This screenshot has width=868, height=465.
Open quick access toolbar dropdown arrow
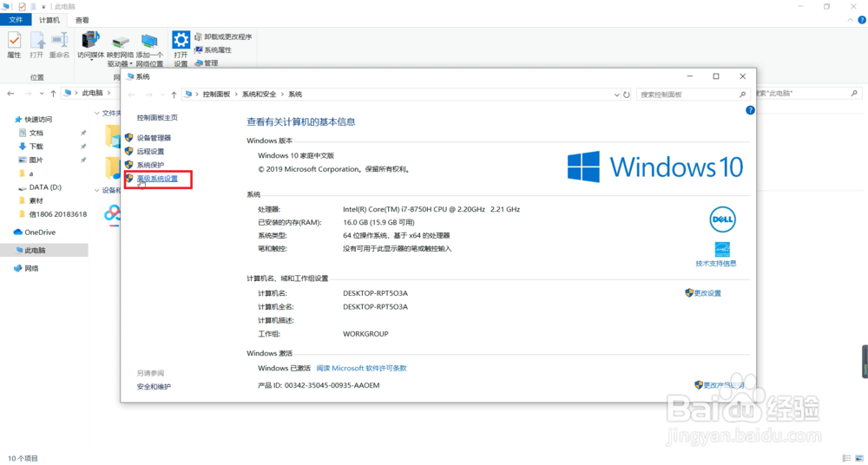43,7
